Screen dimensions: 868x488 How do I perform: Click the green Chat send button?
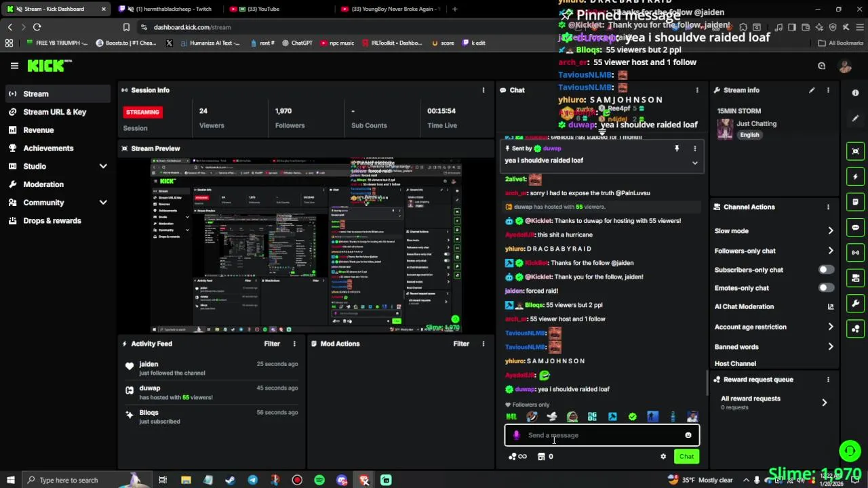pos(686,456)
